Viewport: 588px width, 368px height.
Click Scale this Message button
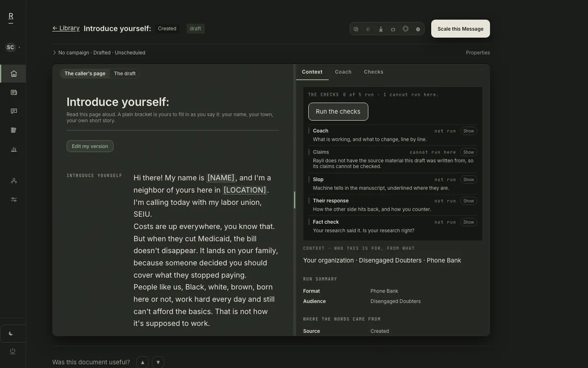pyautogui.click(x=461, y=28)
